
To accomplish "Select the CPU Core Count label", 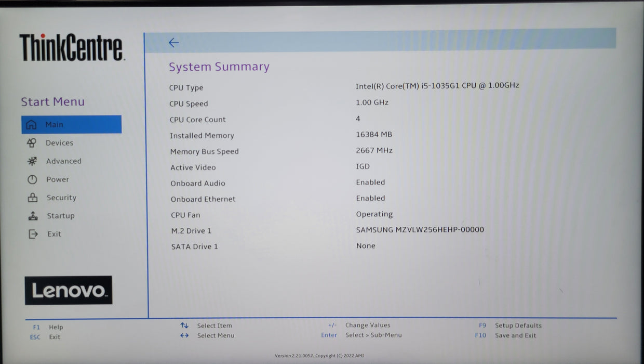I will (197, 120).
